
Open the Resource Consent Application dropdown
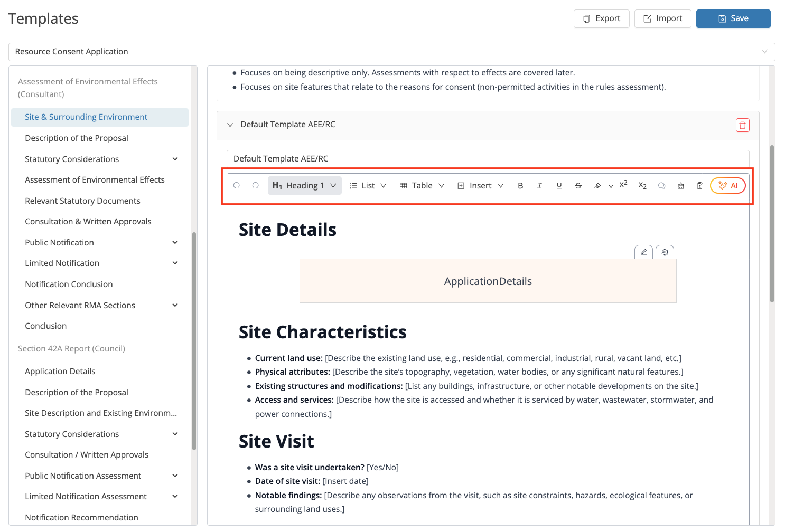coord(391,52)
